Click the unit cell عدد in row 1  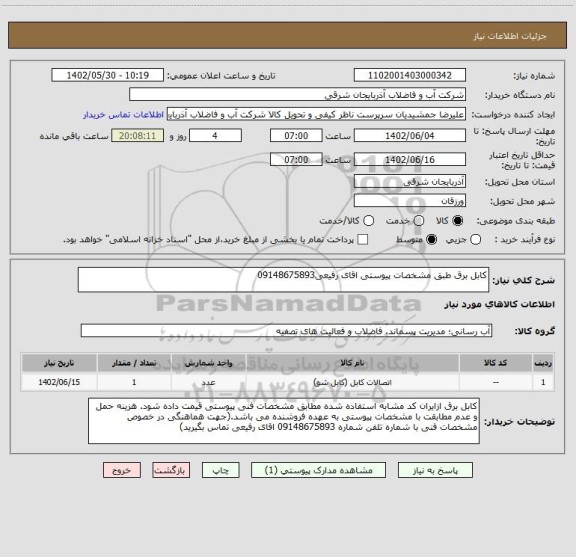208,382
